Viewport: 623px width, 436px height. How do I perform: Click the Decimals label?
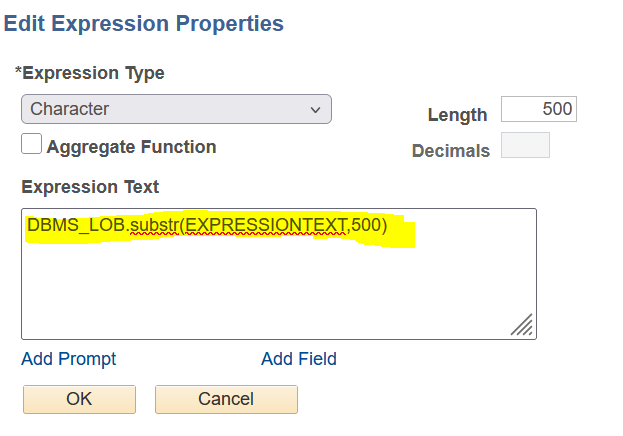click(451, 151)
